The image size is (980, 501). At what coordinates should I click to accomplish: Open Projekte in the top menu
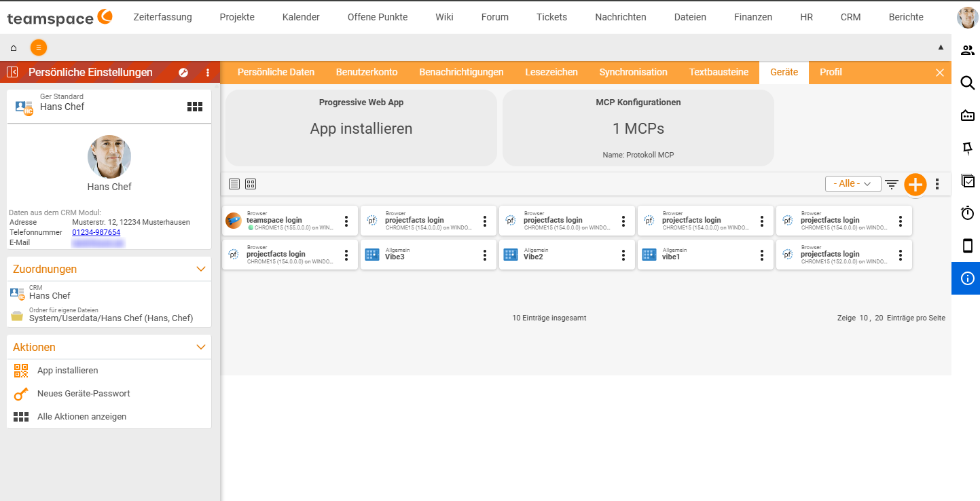(x=237, y=17)
